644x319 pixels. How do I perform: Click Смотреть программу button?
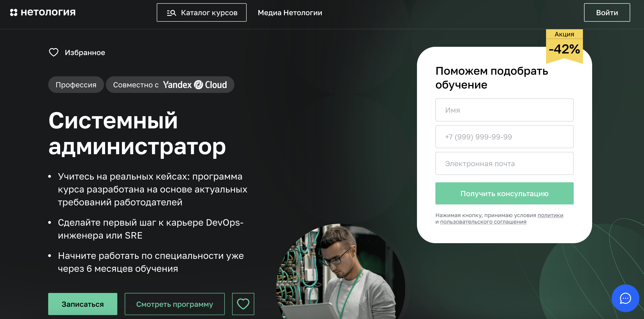(174, 304)
